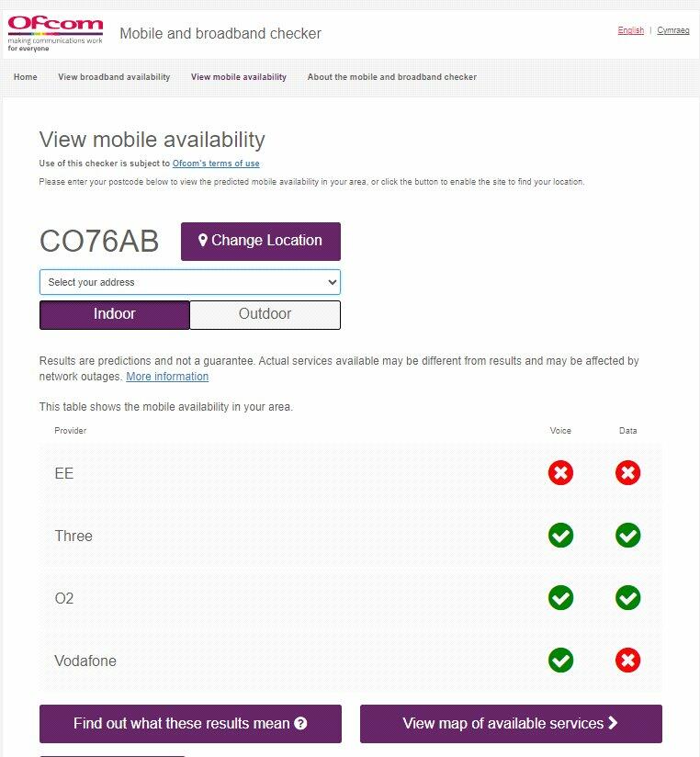Viewport: 700px width, 757px height.
Task: Open the Select your address dropdown
Action: coord(189,282)
